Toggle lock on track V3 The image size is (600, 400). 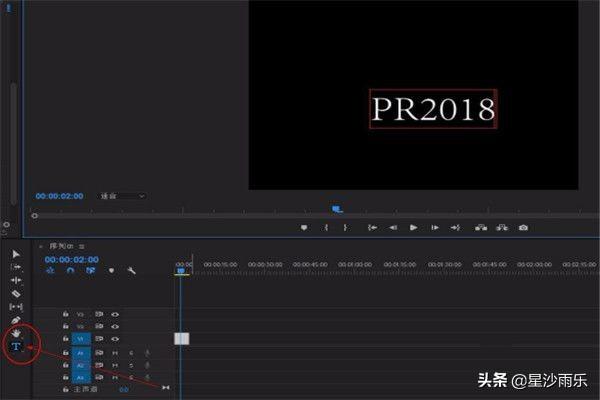(66, 314)
